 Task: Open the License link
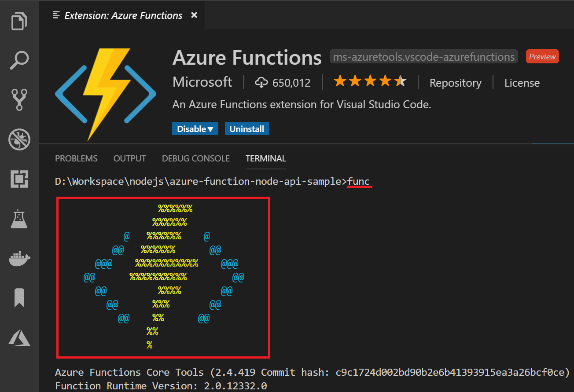click(x=522, y=83)
